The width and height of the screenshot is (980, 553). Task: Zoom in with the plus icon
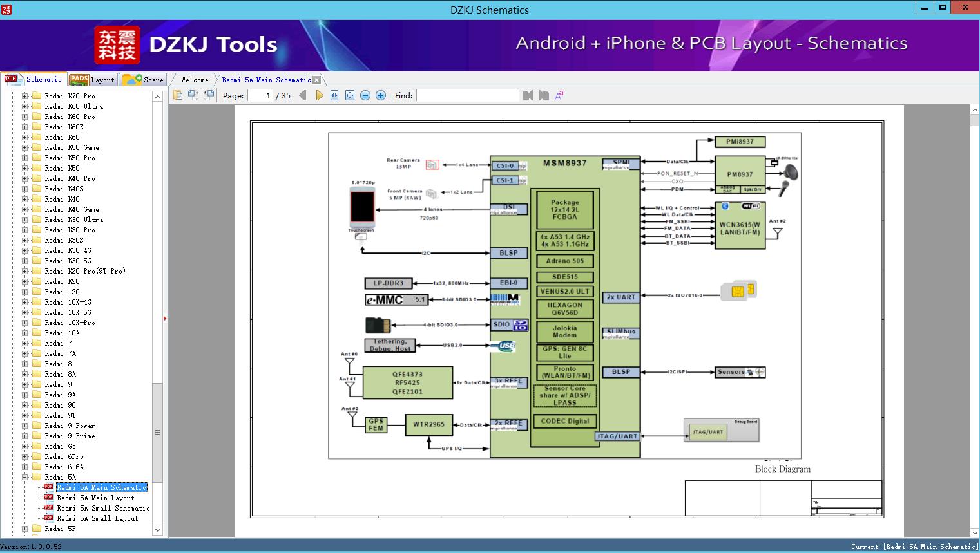click(381, 95)
